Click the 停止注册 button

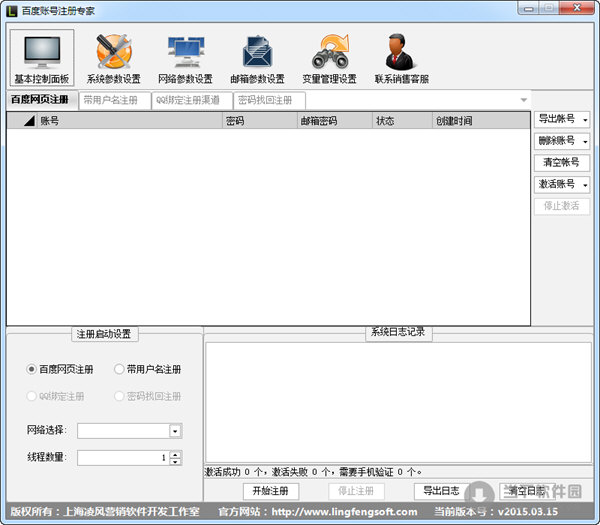pos(356,491)
